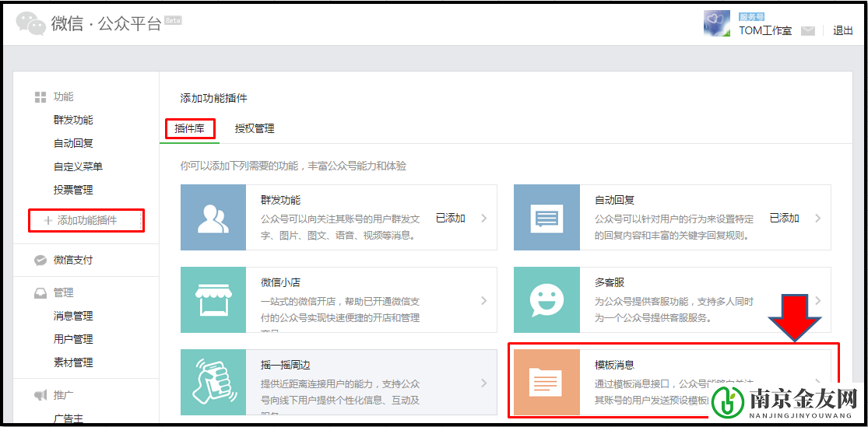Viewport: 868px width, 427px height.
Task: Open 投票管理 in the sidebar
Action: click(73, 190)
